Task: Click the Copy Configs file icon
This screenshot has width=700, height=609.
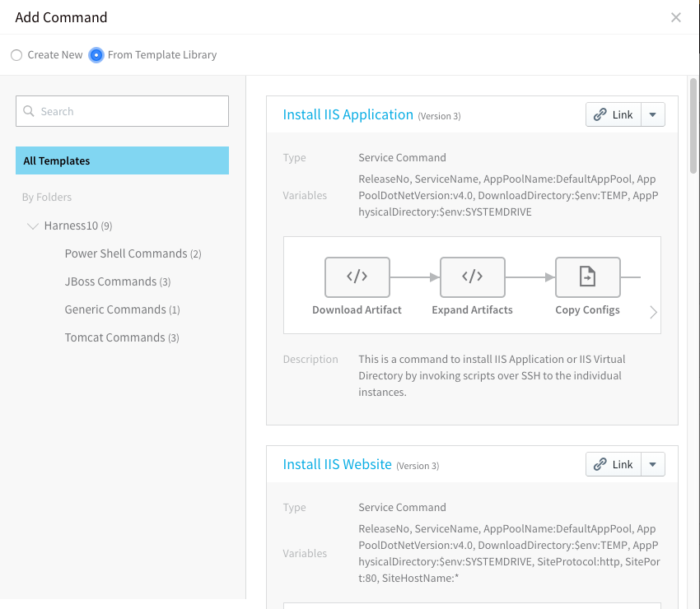Action: (587, 277)
